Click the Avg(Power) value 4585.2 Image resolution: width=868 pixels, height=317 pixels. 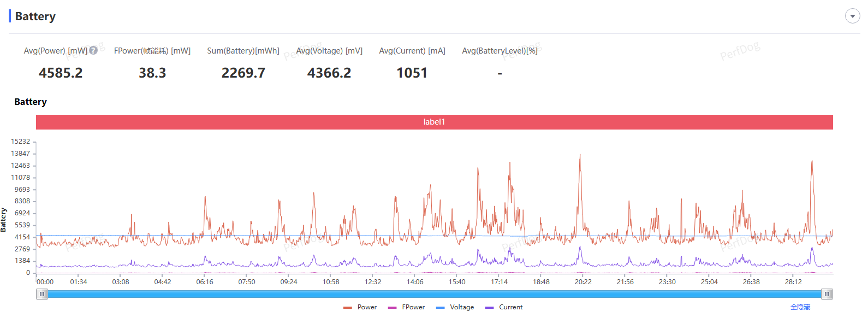61,73
